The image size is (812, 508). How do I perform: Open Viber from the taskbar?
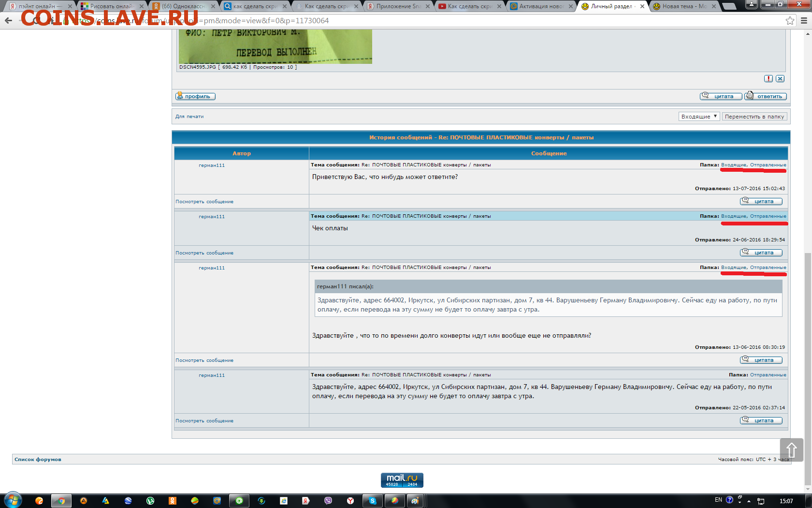tap(328, 501)
